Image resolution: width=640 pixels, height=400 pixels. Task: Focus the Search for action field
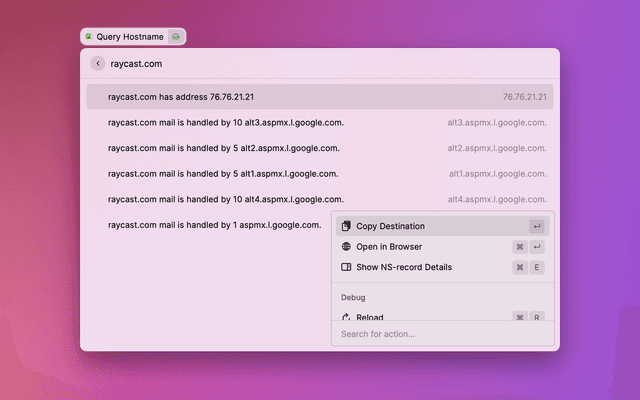440,334
